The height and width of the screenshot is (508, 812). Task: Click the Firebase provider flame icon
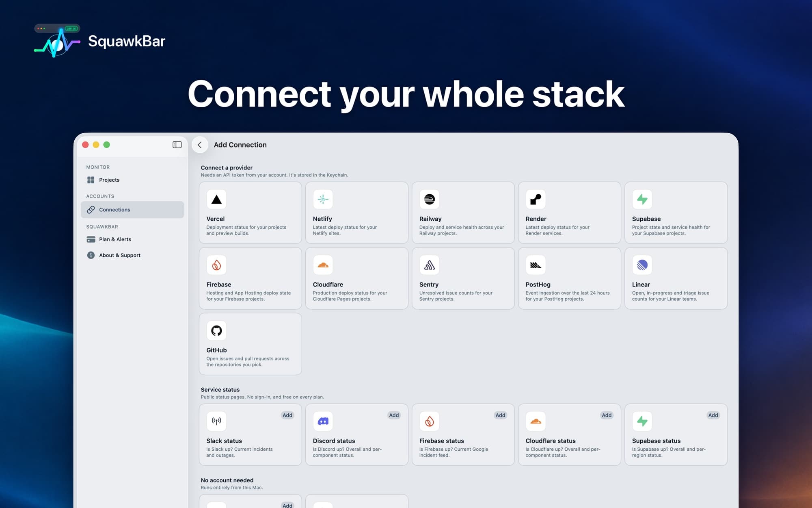click(216, 265)
